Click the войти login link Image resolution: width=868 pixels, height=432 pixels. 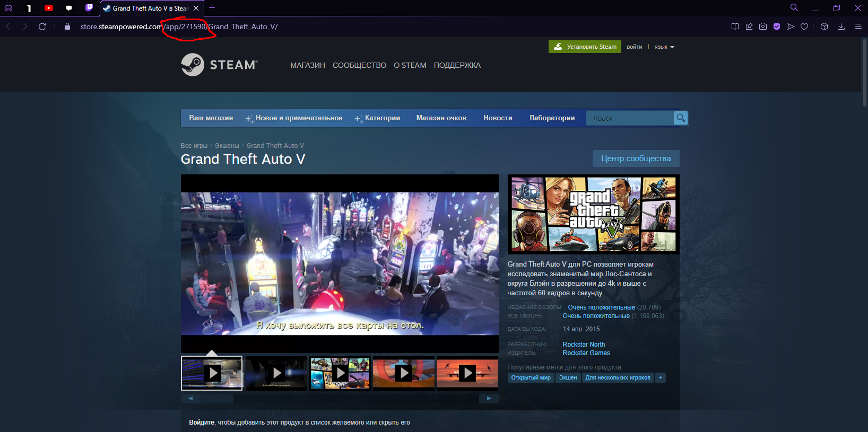click(x=634, y=47)
